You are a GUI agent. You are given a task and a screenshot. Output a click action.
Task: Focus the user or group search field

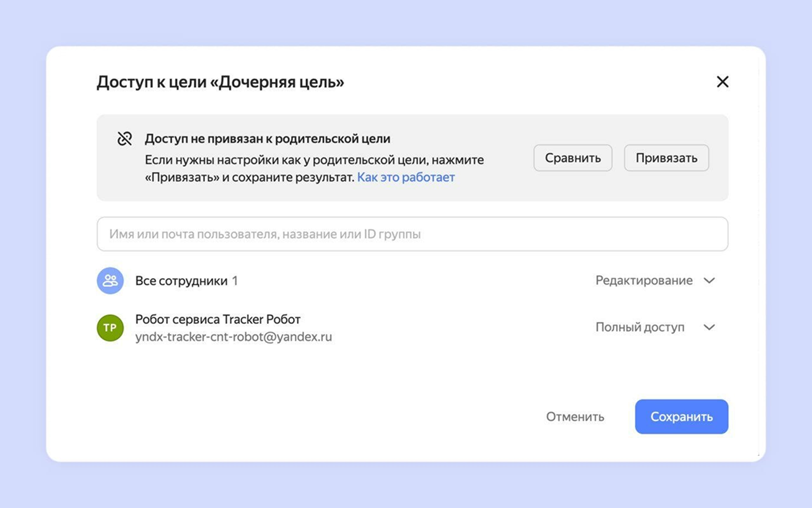(x=412, y=234)
